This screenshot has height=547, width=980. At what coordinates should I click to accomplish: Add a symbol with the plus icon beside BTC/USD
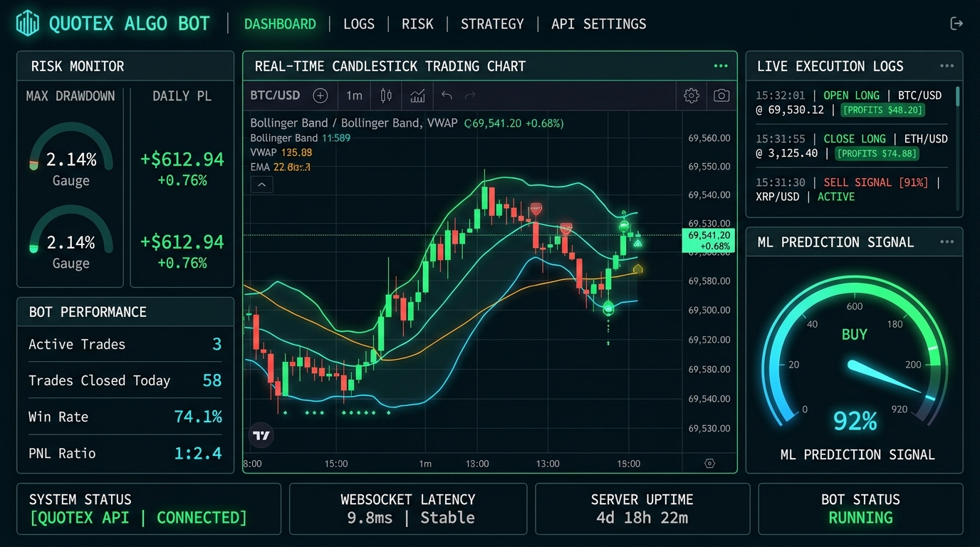pyautogui.click(x=320, y=95)
